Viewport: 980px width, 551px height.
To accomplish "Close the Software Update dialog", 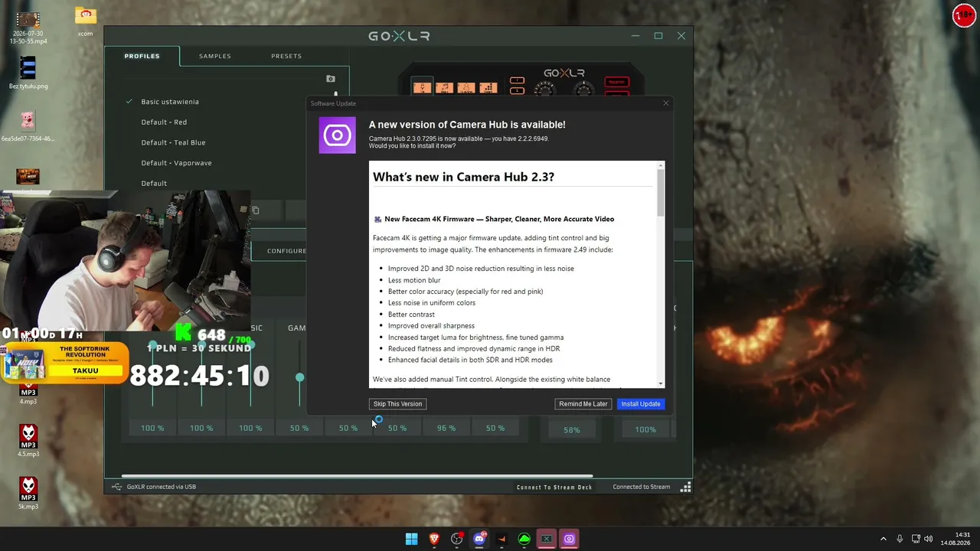I will click(665, 103).
